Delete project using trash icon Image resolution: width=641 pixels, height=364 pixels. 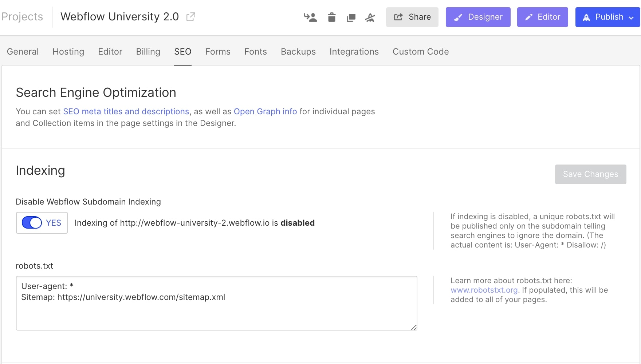point(331,17)
